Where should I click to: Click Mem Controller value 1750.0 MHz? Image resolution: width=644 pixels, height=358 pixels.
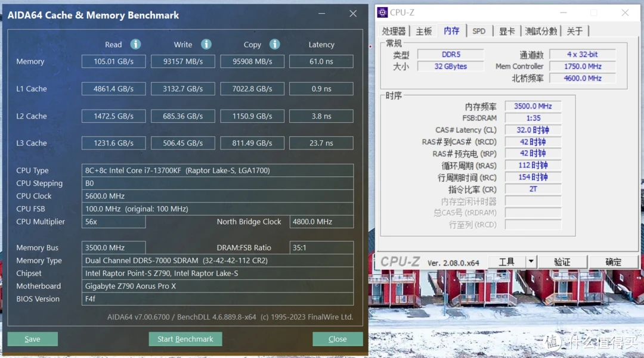583,66
